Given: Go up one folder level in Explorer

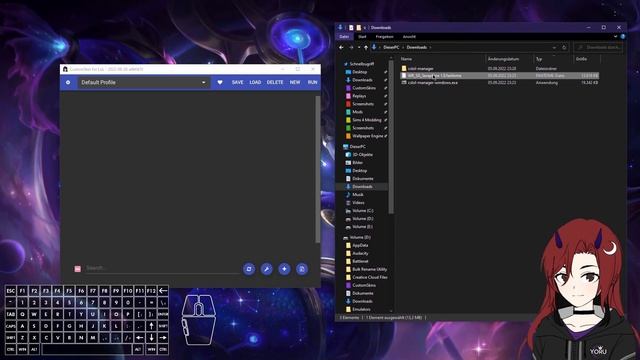Looking at the screenshot, I should click(x=366, y=47).
